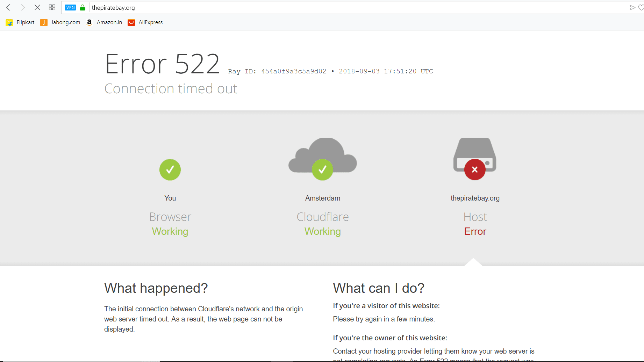The height and width of the screenshot is (362, 644).
Task: Click the send page arrow icon
Action: tap(632, 7)
